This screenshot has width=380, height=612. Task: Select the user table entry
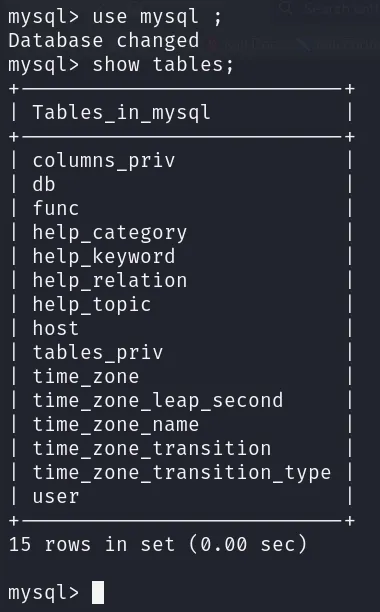tap(56, 497)
